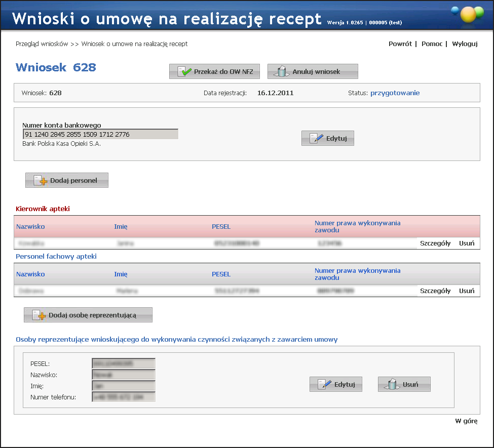Open the Pomoc help page
The width and height of the screenshot is (494, 448).
tap(432, 44)
